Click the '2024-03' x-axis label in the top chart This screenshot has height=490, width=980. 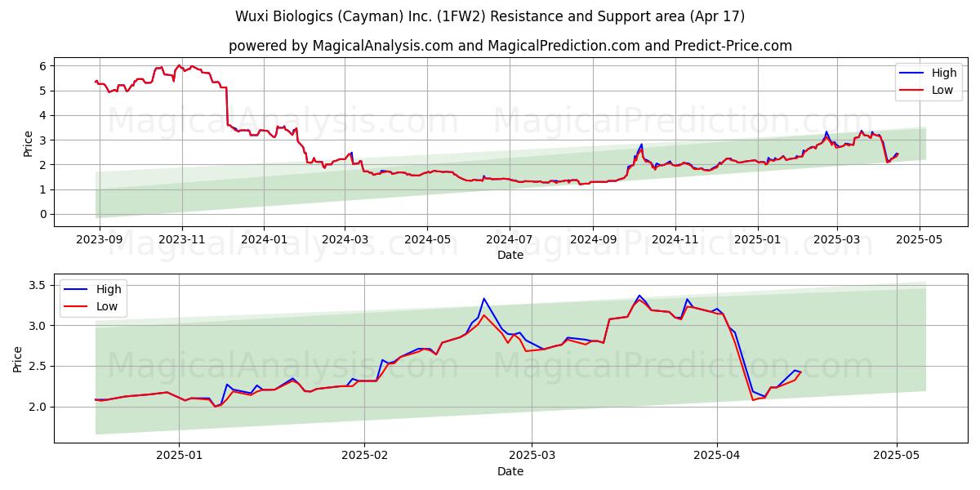click(344, 240)
